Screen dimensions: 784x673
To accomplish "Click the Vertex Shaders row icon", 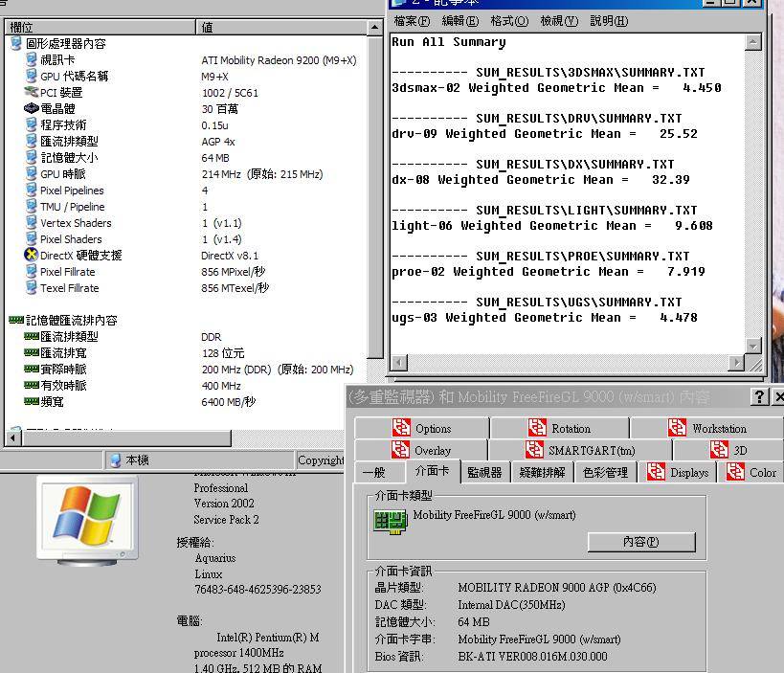I will tap(32, 222).
